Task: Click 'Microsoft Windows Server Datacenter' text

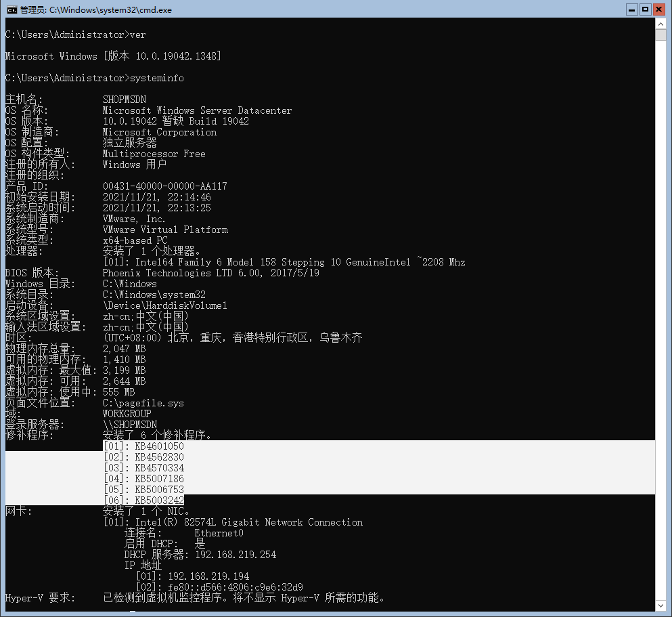Action: tap(197, 110)
